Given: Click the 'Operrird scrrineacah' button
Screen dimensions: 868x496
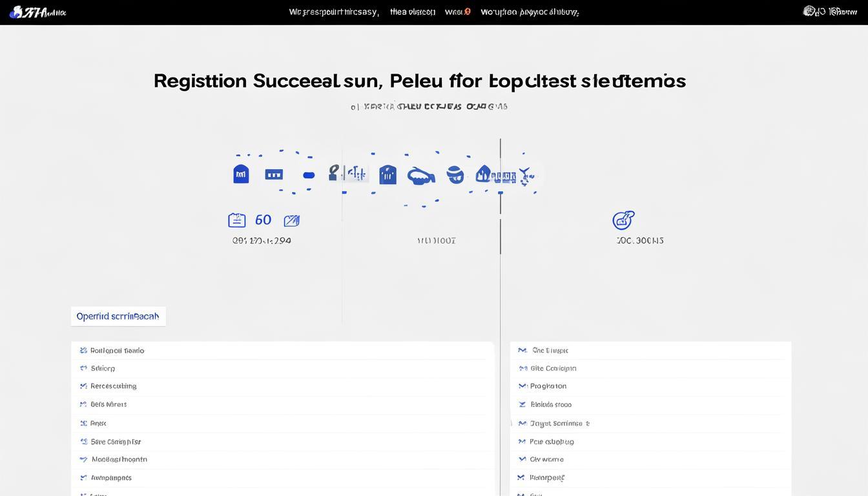Looking at the screenshot, I should point(118,316).
